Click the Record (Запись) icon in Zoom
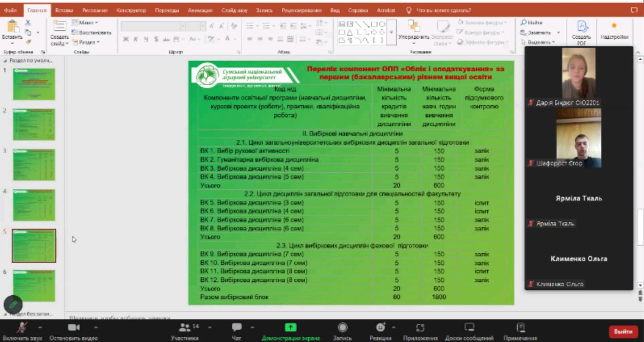 [x=342, y=328]
